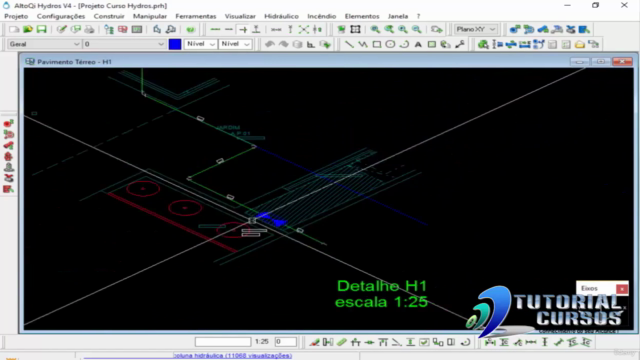The width and height of the screenshot is (640, 360).
Task: Open the Elementos menu
Action: (x=362, y=16)
